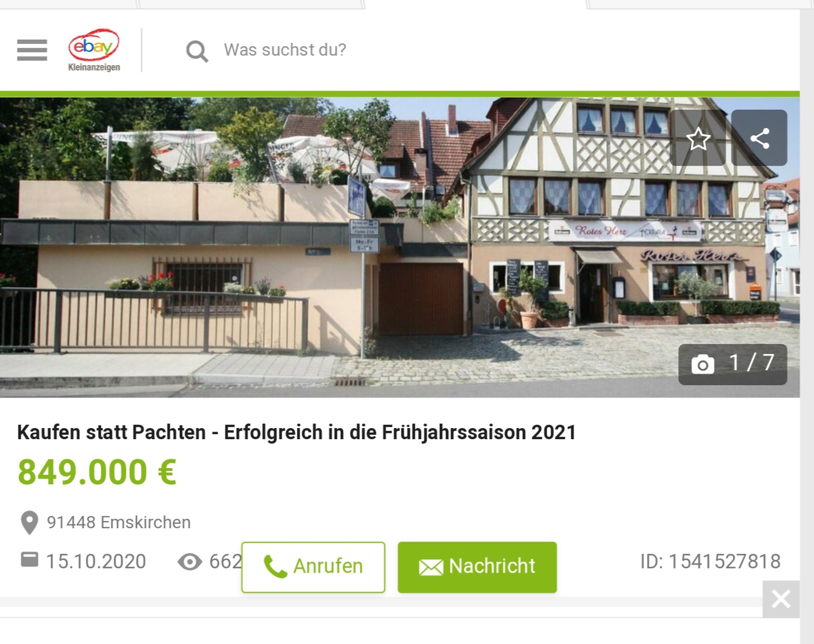Open the listing title Kaufen statt Pachten
This screenshot has width=814, height=644.
(297, 432)
